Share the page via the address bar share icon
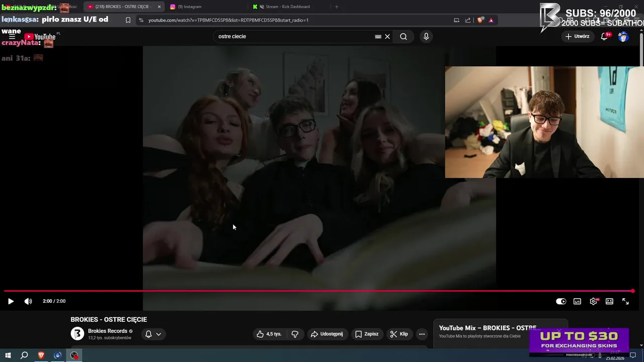The image size is (644, 362). 468,20
